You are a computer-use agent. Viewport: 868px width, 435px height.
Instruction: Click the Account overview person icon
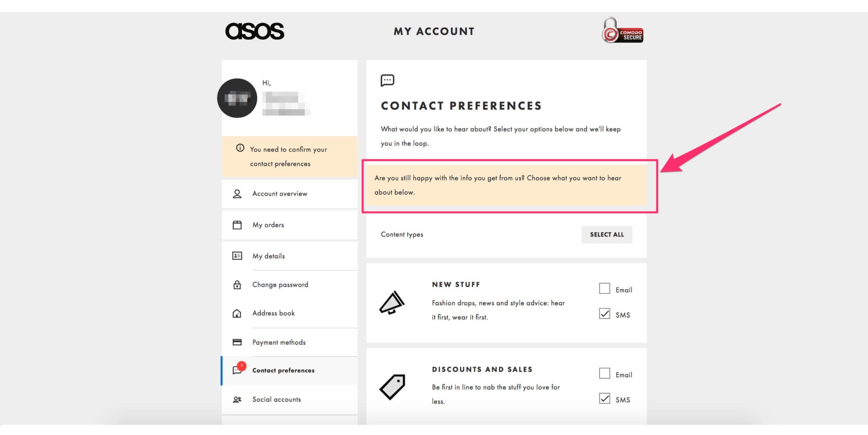(x=236, y=194)
